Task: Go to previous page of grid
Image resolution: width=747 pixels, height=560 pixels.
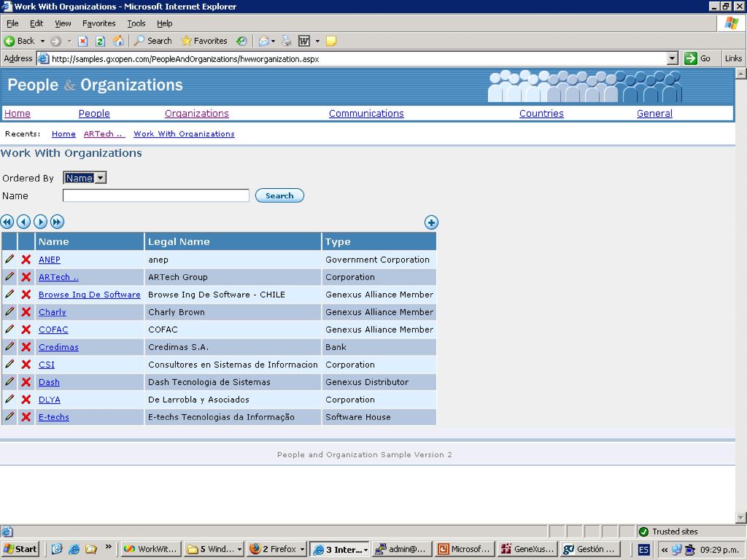Action: (x=24, y=222)
